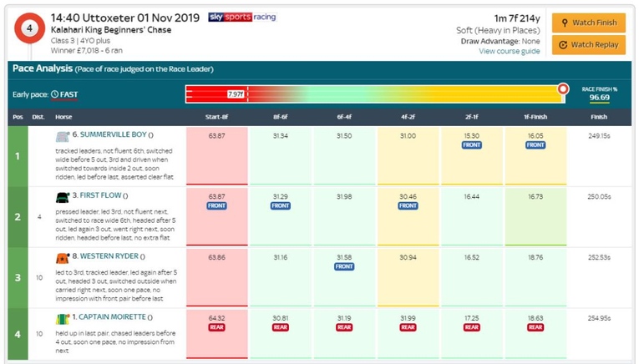Click the Race Finish % value 96.69

click(x=599, y=98)
